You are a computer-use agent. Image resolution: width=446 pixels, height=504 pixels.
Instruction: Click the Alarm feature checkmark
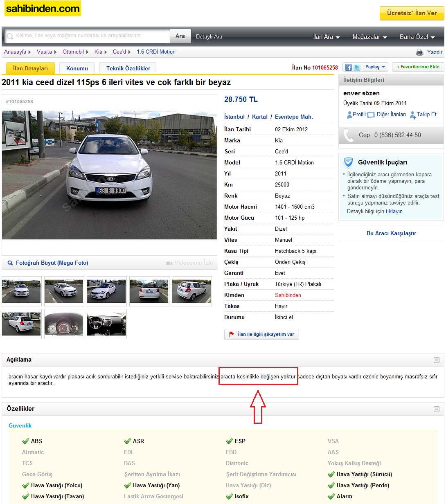click(331, 497)
